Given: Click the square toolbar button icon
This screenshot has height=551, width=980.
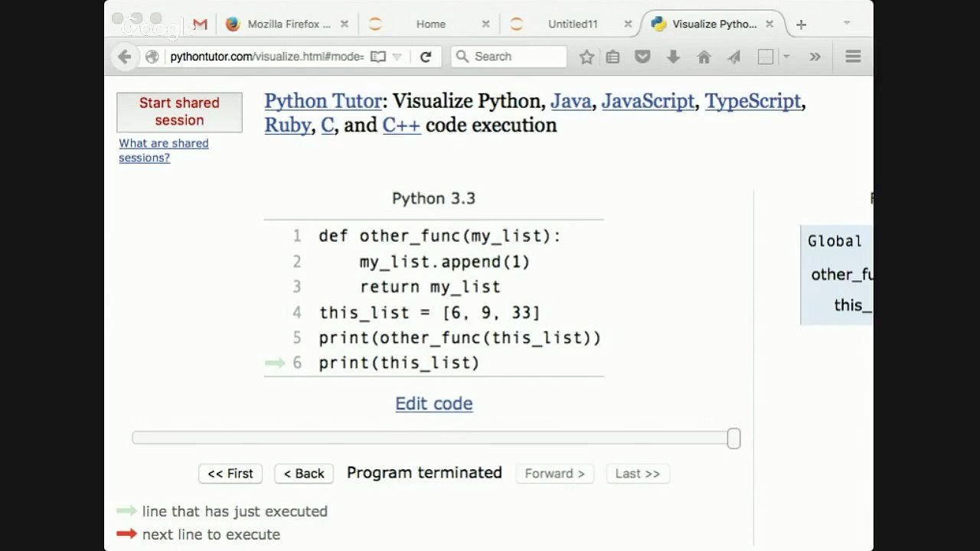Looking at the screenshot, I should 765,57.
